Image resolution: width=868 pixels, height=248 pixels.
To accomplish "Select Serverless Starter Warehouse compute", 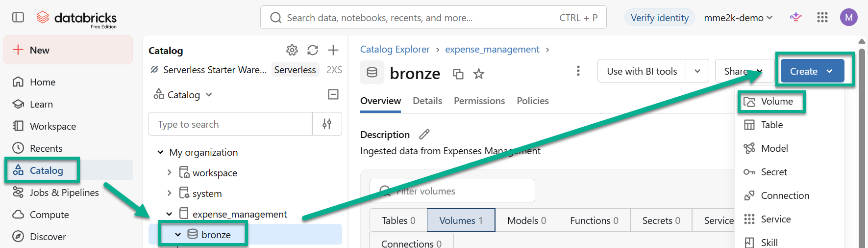I will click(x=215, y=70).
